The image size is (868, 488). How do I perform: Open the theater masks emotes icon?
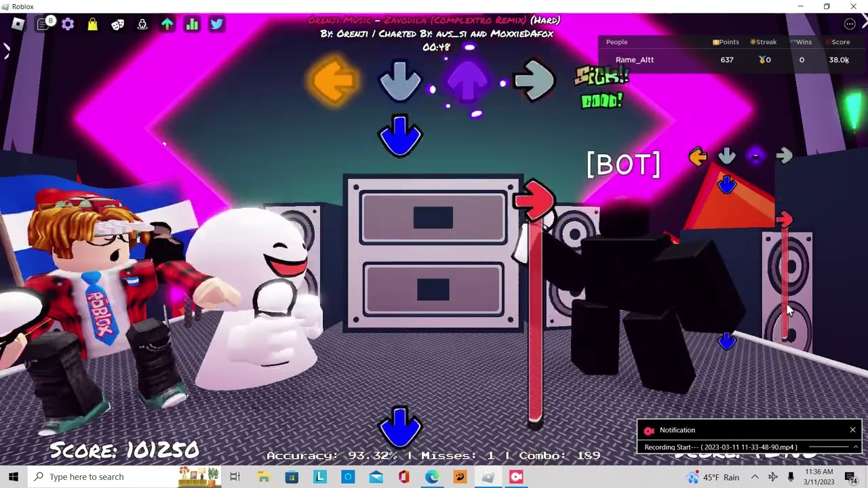pos(117,24)
